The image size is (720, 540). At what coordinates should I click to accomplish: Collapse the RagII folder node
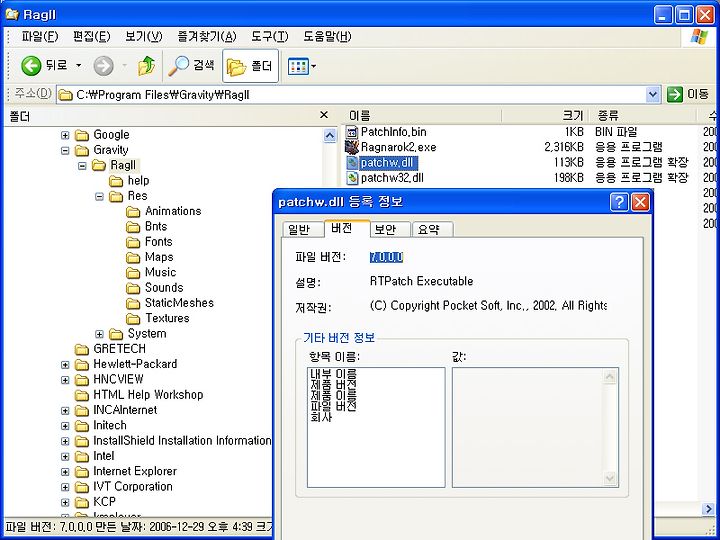[82, 166]
